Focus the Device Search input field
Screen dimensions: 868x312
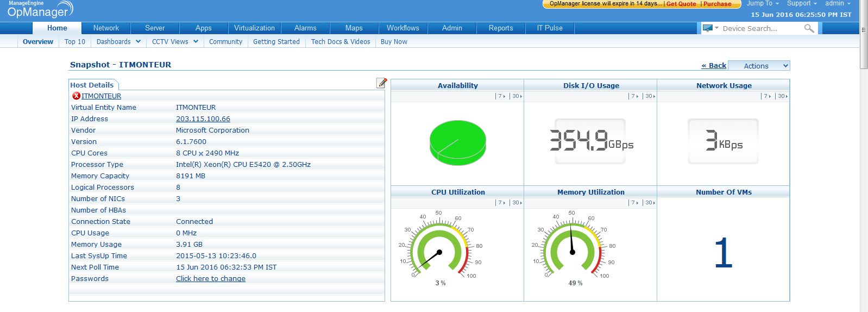(x=759, y=28)
